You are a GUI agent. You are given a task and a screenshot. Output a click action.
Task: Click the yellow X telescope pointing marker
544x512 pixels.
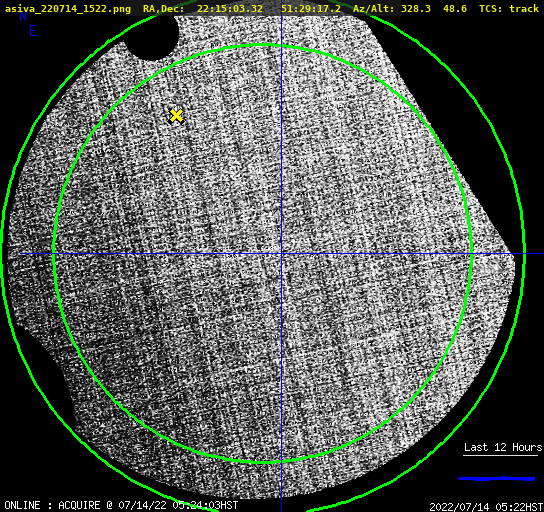[176, 116]
